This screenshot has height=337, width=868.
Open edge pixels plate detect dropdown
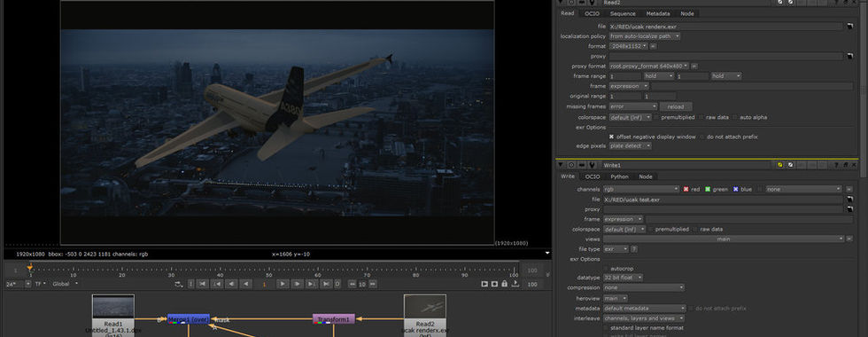(x=630, y=145)
